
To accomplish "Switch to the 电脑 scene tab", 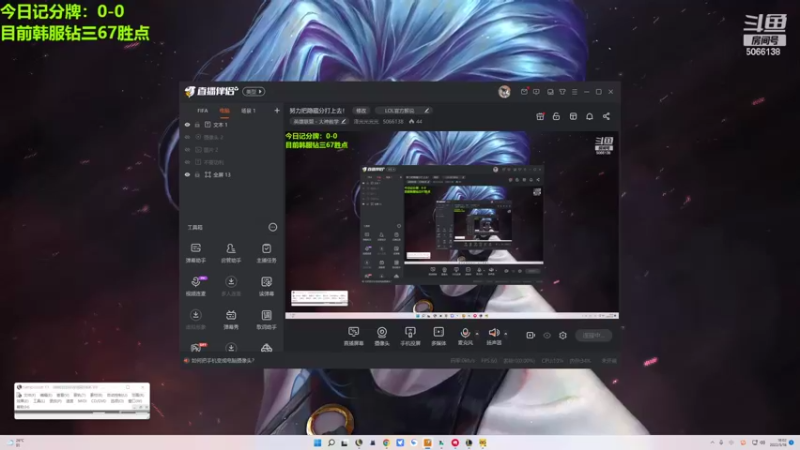I will (224, 111).
